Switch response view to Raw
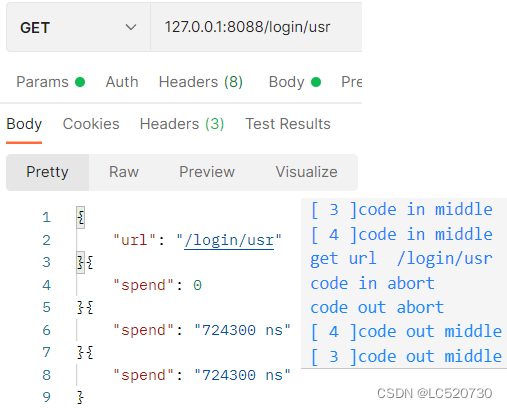507x408 pixels. [x=124, y=172]
